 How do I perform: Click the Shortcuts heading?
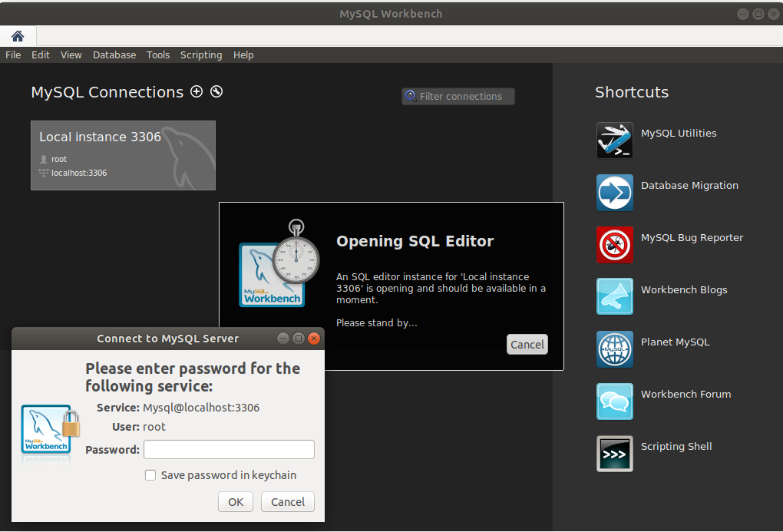click(632, 92)
